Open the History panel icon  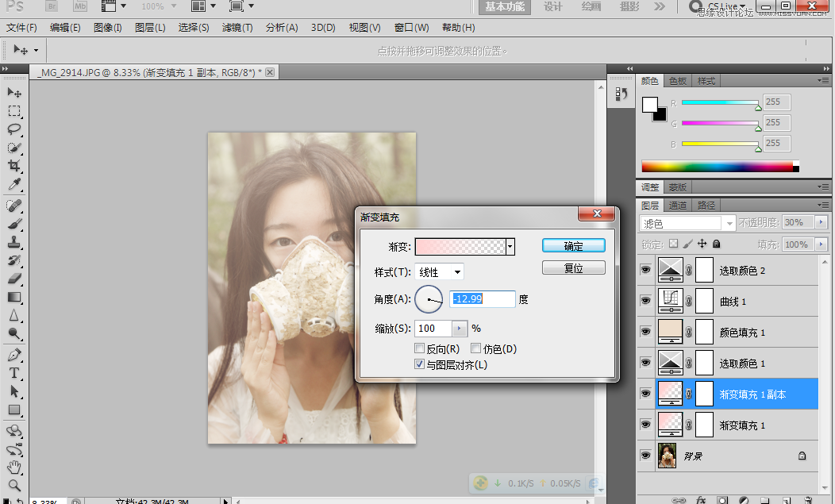[x=621, y=94]
